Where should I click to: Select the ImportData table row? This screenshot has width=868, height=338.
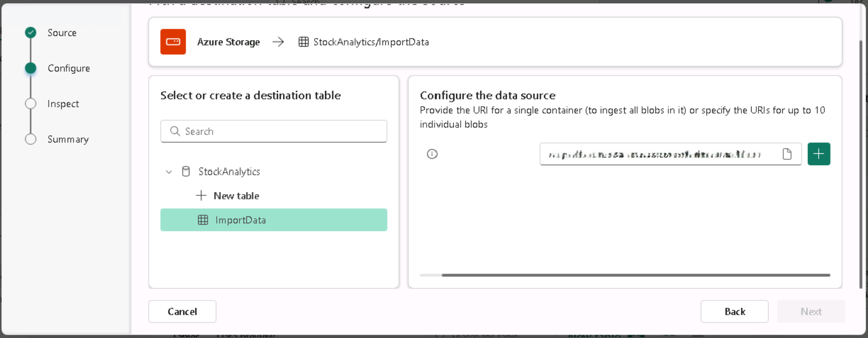point(273,220)
